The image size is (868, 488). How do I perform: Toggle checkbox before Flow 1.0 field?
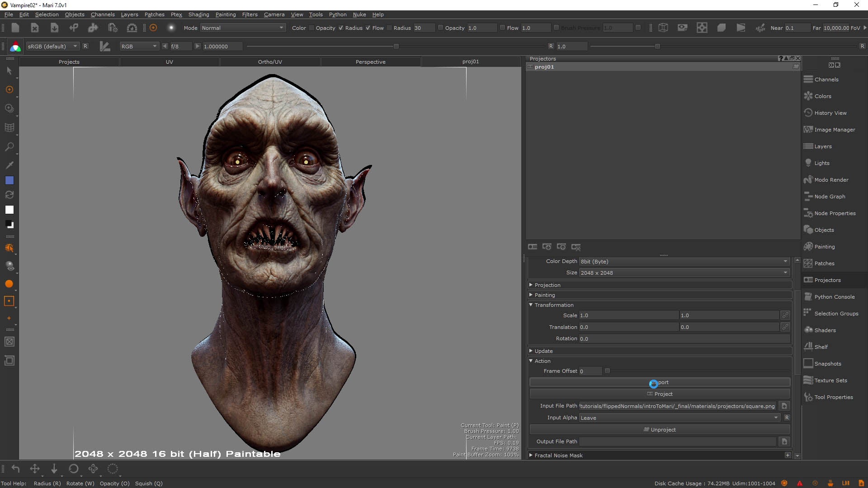tap(502, 28)
